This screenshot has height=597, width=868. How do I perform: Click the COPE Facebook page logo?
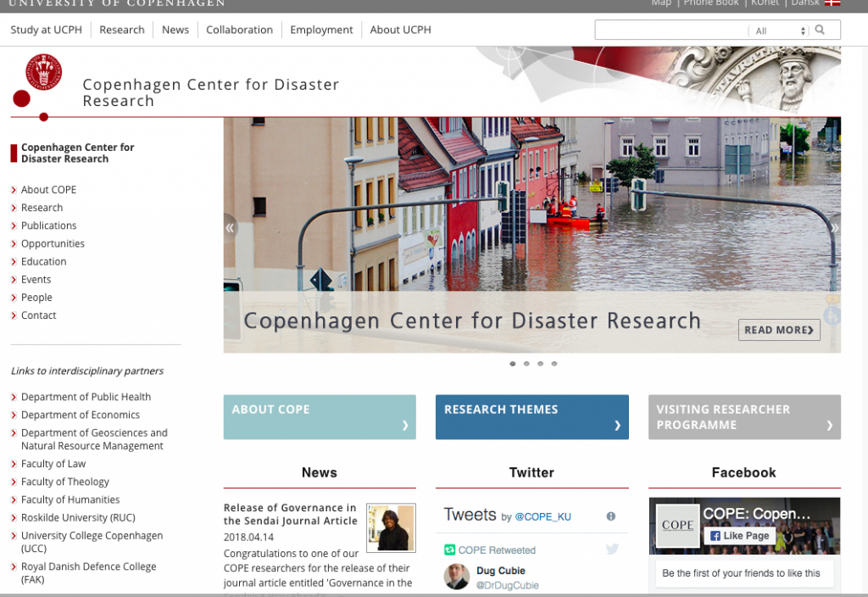click(x=677, y=525)
